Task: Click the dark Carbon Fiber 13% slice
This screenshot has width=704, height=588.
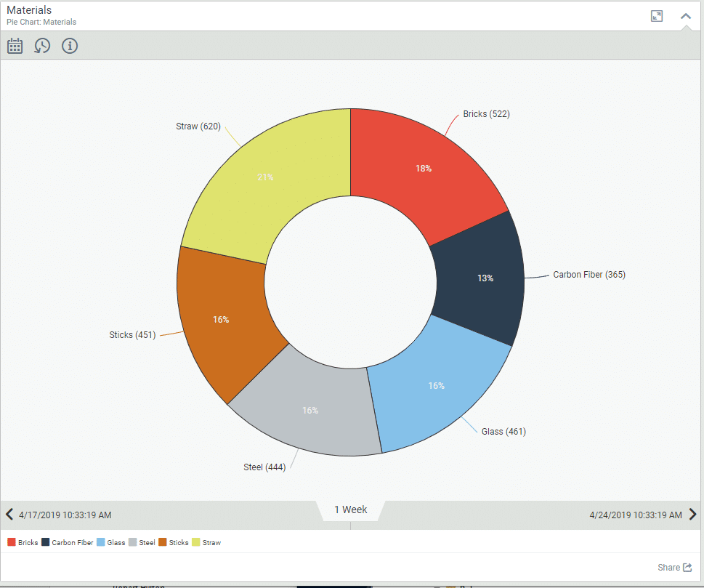Action: coord(485,278)
